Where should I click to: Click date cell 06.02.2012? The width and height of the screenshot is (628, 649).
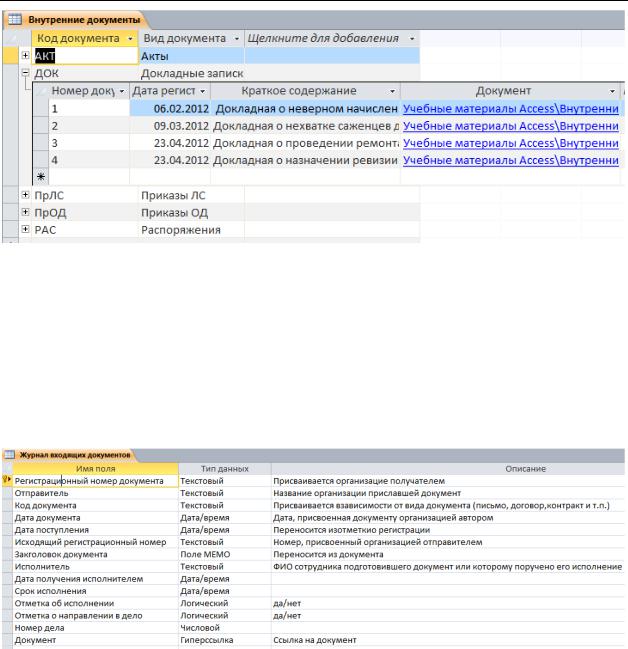tap(170, 109)
